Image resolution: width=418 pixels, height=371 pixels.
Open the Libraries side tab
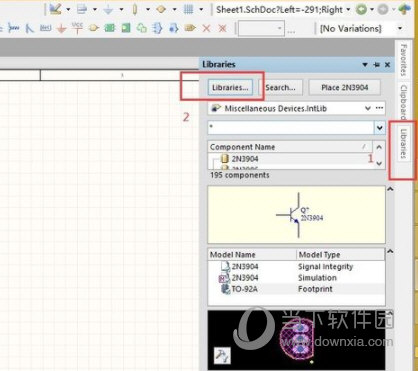[404, 144]
